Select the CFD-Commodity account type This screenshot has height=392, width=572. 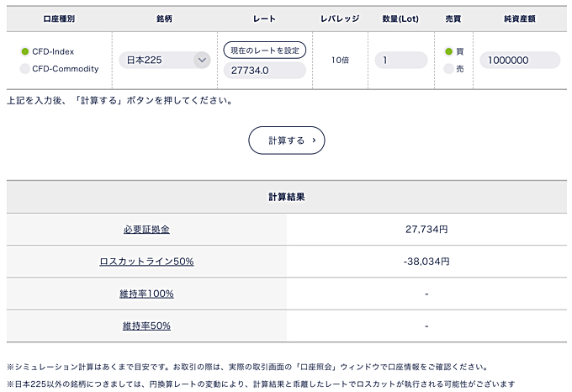coord(25,69)
